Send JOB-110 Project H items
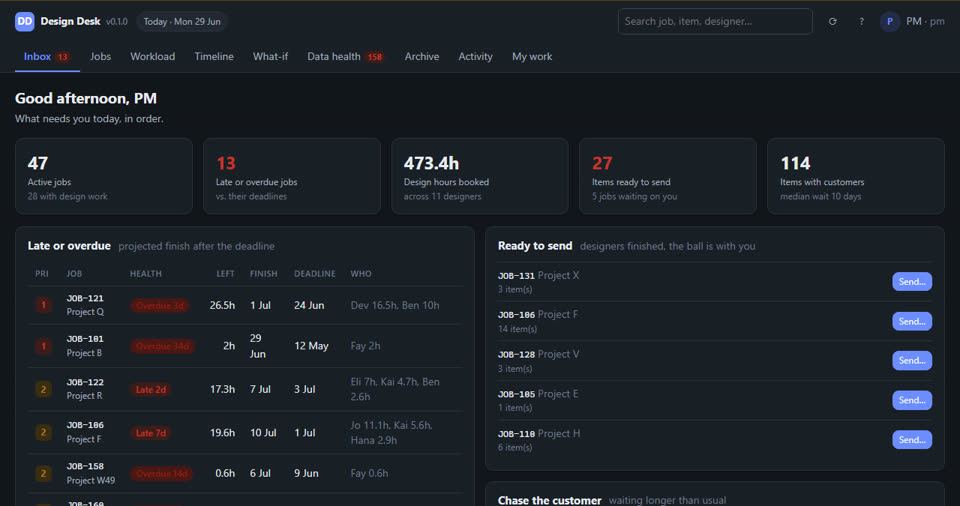Screen dimensions: 960x506 (912, 440)
